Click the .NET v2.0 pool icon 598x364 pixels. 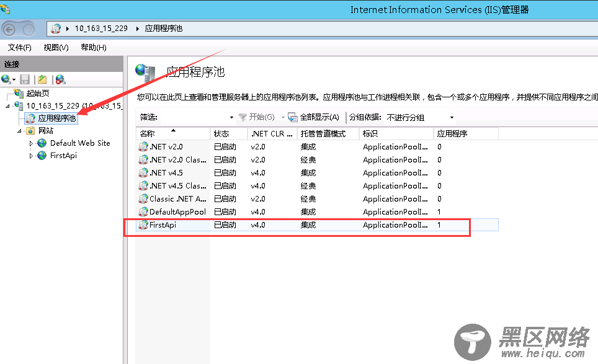click(x=143, y=147)
